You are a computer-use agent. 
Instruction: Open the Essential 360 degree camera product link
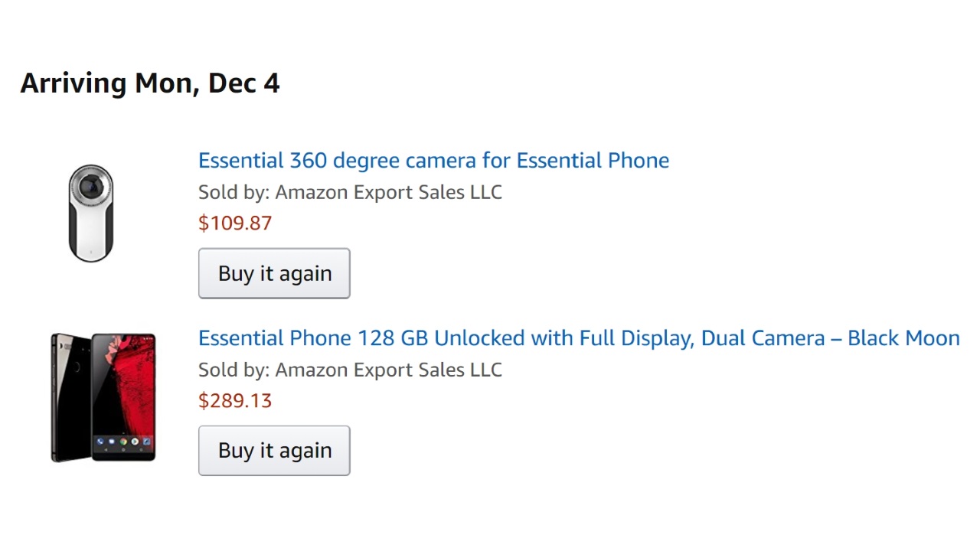click(x=433, y=161)
